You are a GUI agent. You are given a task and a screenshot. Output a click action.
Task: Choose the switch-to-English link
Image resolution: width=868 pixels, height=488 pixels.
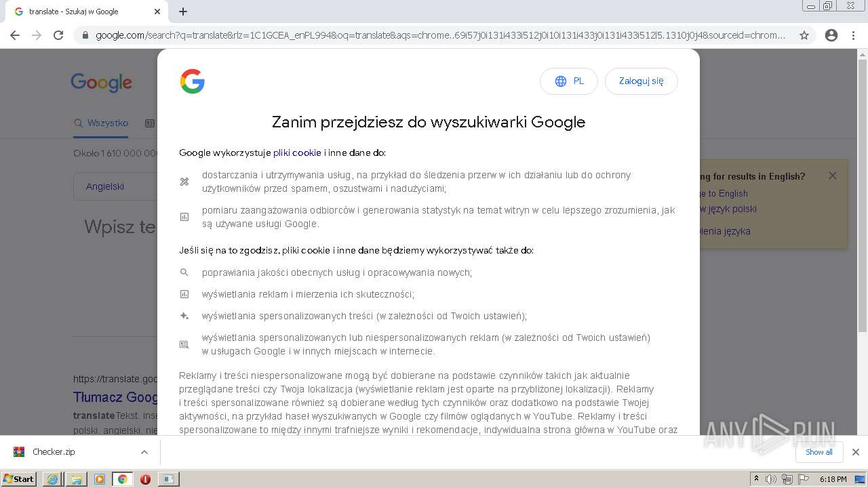point(724,193)
